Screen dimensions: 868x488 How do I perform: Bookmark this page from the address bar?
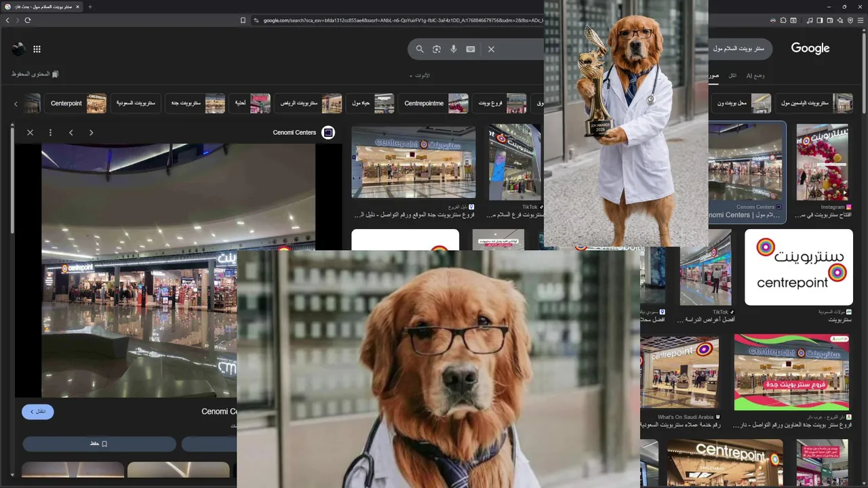243,20
